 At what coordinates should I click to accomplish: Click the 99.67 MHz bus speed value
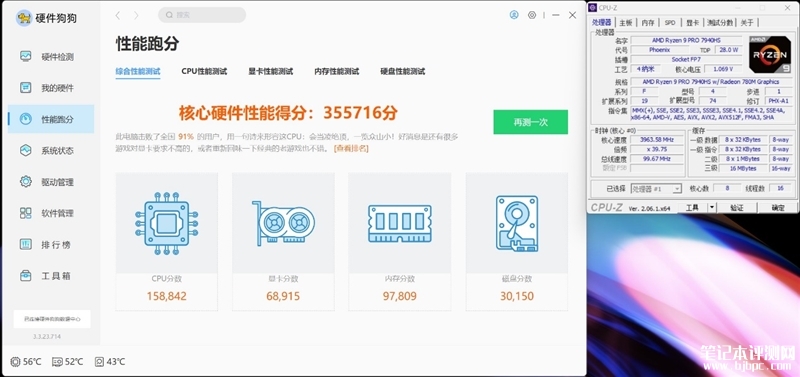coord(657,159)
